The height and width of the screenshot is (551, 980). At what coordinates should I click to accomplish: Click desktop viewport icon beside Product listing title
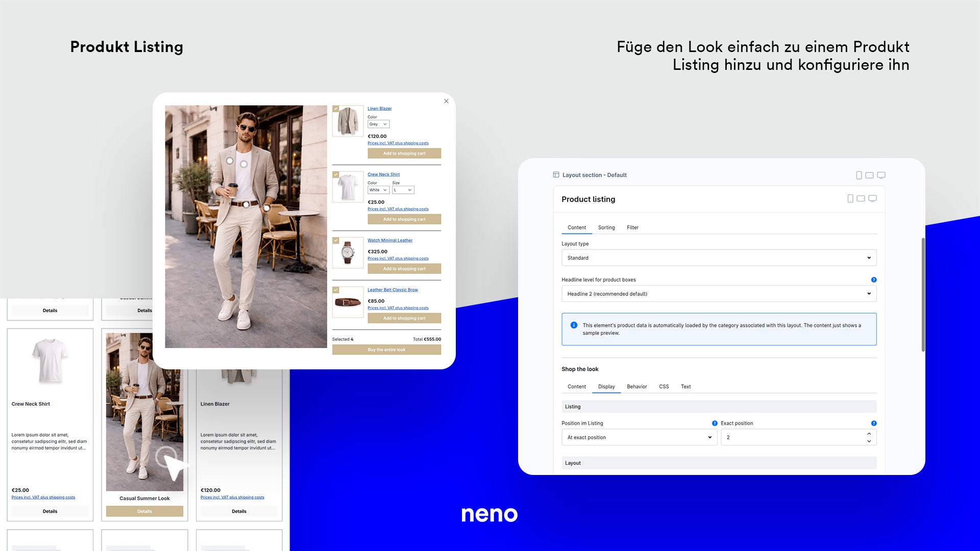[873, 198]
